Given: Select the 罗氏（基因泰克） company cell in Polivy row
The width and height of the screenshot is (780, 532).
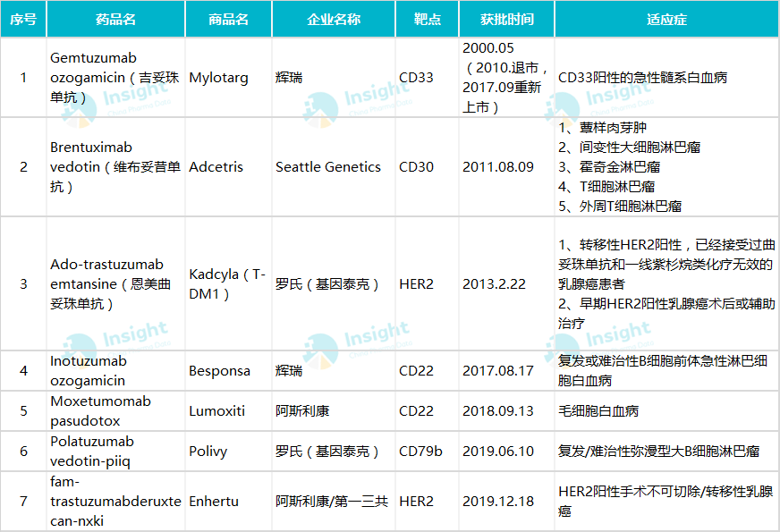Looking at the screenshot, I should coord(334,452).
